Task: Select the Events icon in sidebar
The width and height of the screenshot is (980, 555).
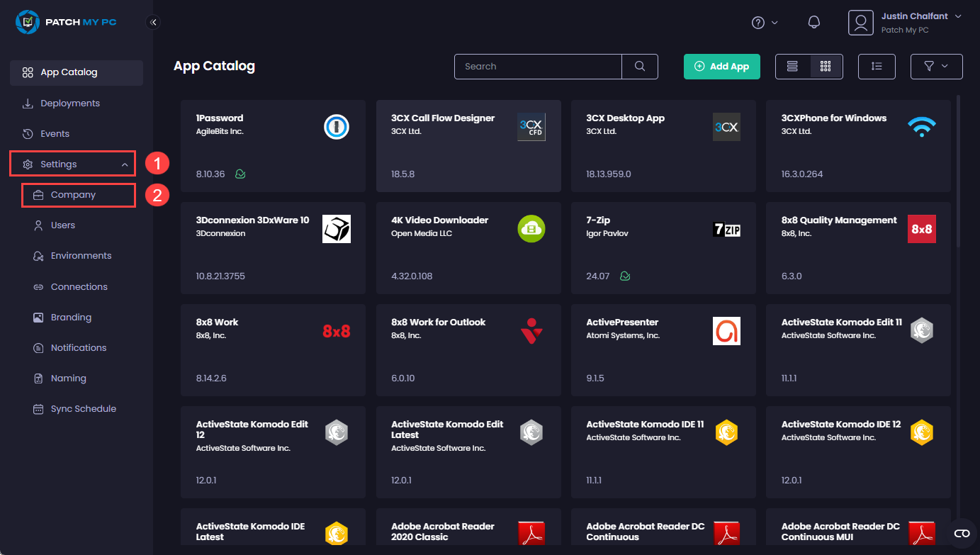Action: click(x=26, y=133)
